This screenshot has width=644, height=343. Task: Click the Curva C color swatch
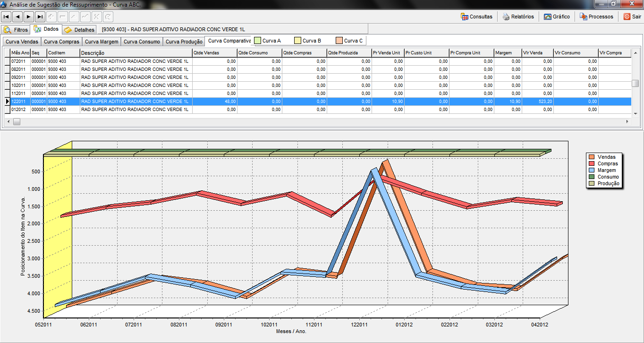pos(339,41)
